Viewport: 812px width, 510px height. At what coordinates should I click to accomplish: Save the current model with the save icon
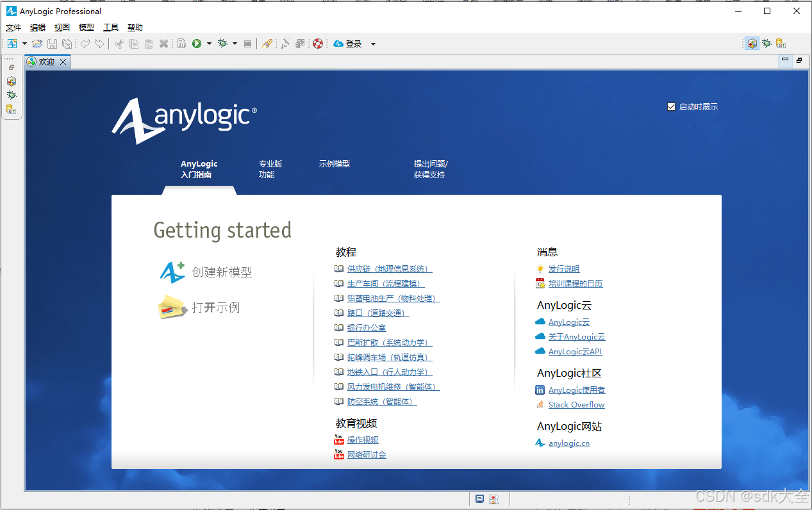tap(52, 43)
